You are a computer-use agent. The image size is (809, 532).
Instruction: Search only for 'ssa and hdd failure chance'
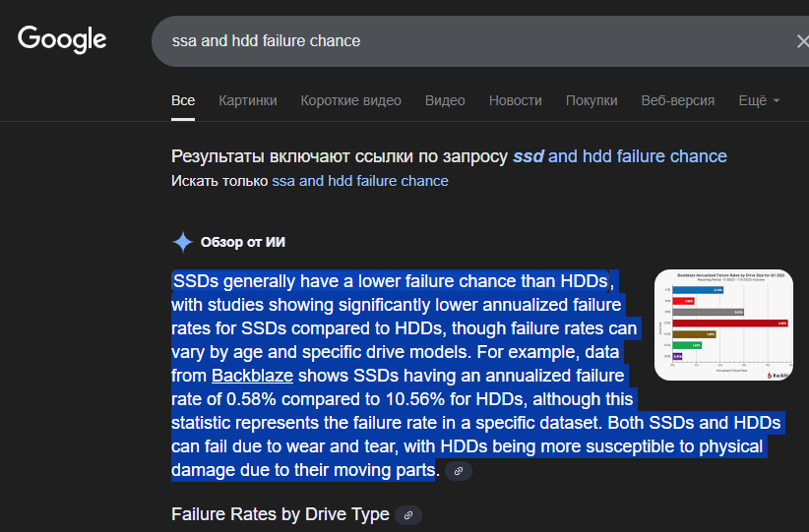point(360,181)
